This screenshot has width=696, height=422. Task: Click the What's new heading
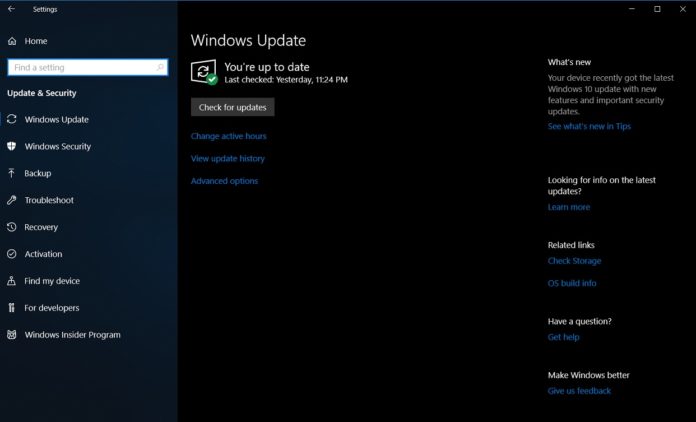click(569, 63)
